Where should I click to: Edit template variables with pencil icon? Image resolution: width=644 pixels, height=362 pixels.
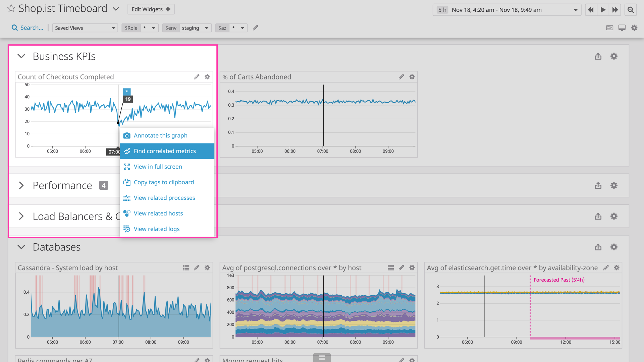(x=256, y=28)
